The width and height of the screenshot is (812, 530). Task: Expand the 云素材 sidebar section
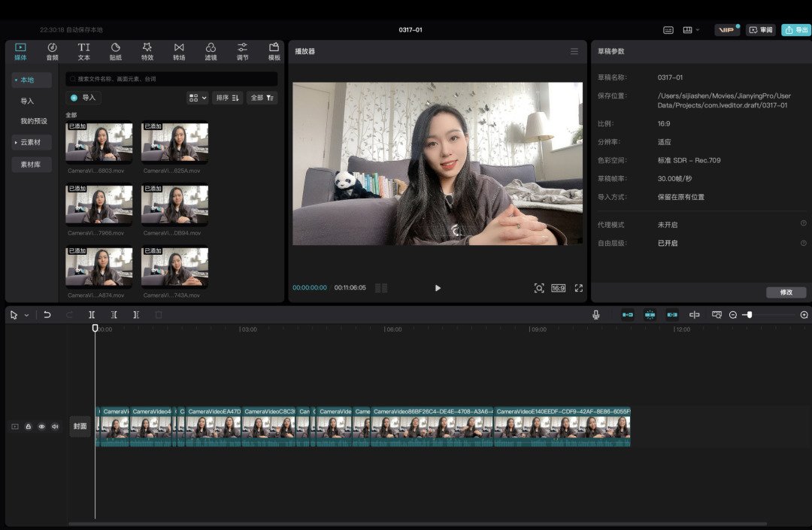32,142
